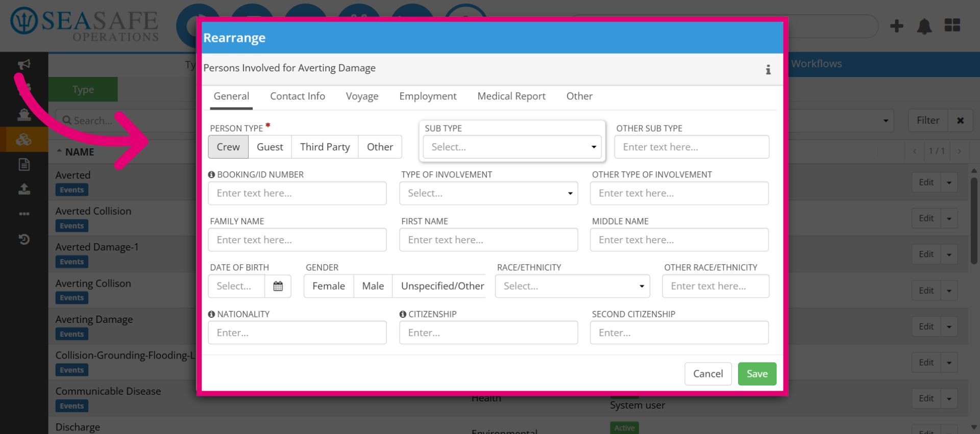The image size is (980, 434).
Task: Open the Type of Involvement dropdown
Action: click(x=488, y=193)
